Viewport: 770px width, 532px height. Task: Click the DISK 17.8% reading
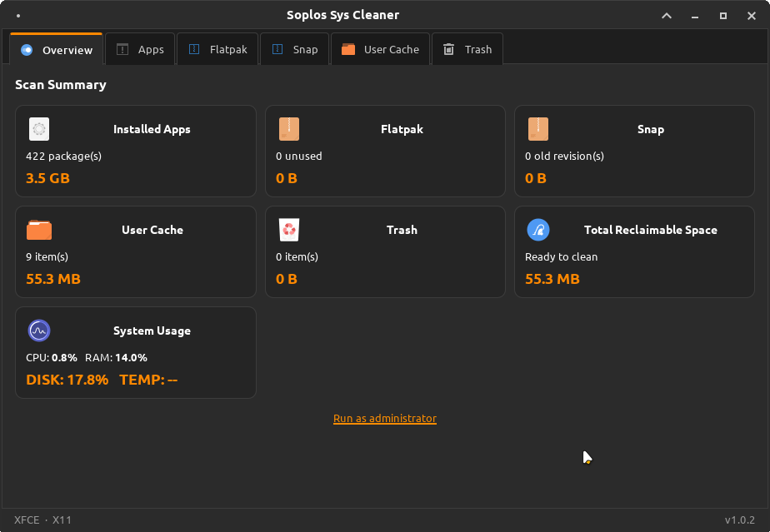[x=67, y=380]
